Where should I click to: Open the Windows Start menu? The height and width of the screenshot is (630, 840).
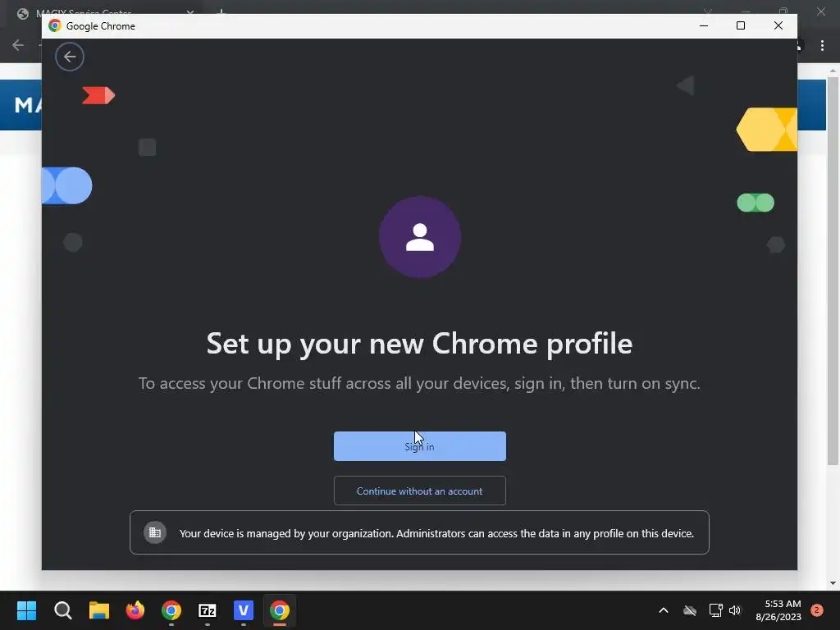pyautogui.click(x=26, y=610)
